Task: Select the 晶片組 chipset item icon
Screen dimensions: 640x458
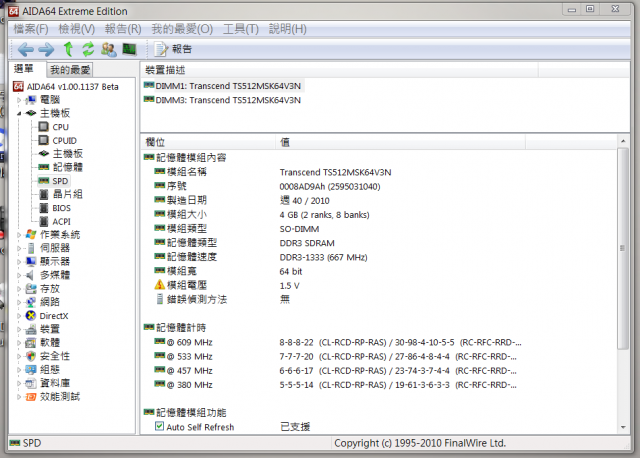Action: (x=44, y=195)
